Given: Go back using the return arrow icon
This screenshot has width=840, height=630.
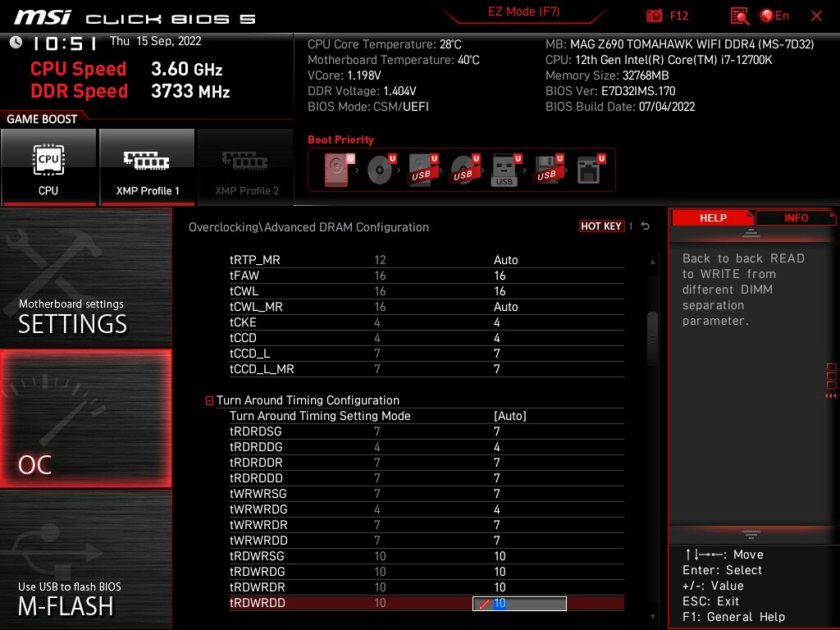Looking at the screenshot, I should (646, 226).
